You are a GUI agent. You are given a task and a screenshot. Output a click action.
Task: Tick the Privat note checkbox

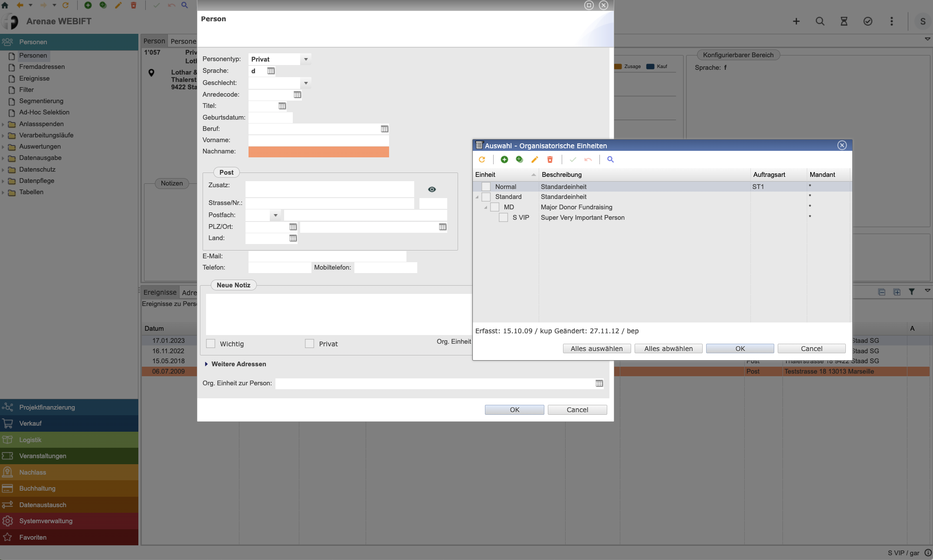coord(309,344)
